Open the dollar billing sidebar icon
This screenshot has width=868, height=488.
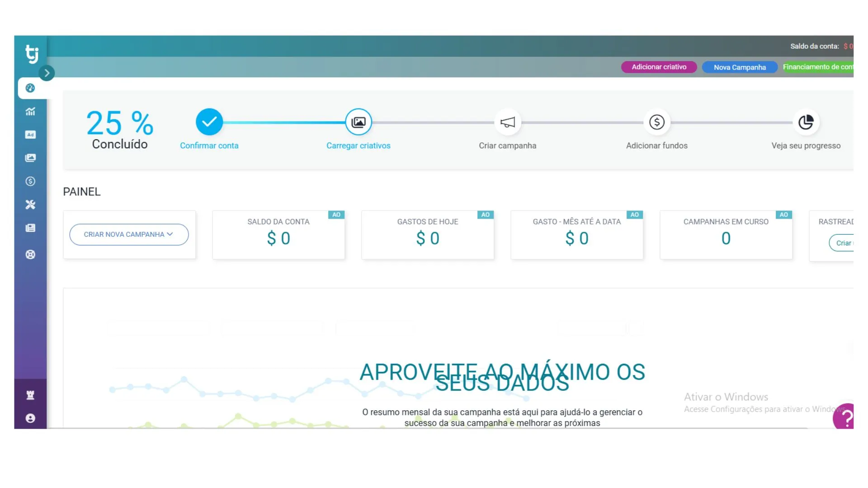click(30, 181)
